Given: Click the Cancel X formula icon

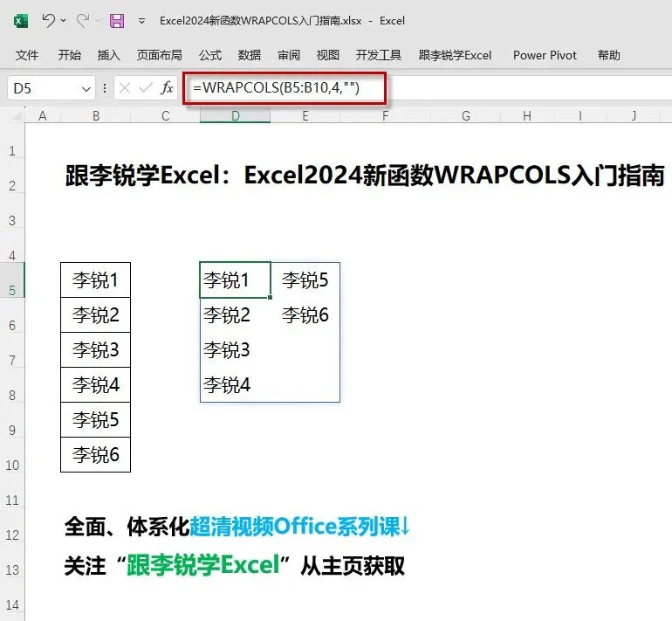Looking at the screenshot, I should pos(125,88).
